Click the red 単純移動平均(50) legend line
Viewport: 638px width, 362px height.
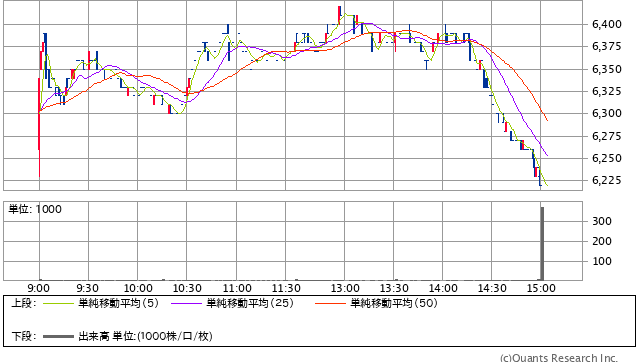click(x=330, y=303)
